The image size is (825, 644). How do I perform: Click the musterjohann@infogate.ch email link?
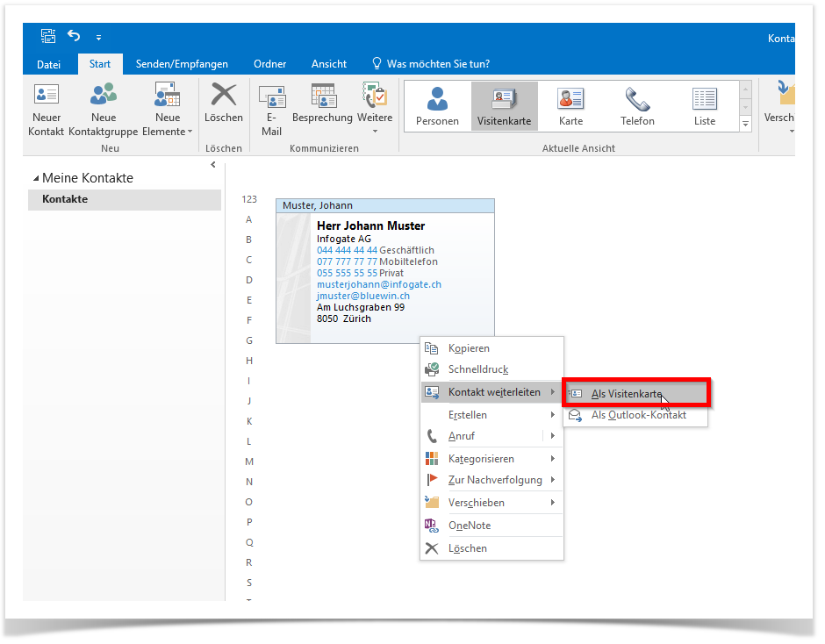[379, 284]
